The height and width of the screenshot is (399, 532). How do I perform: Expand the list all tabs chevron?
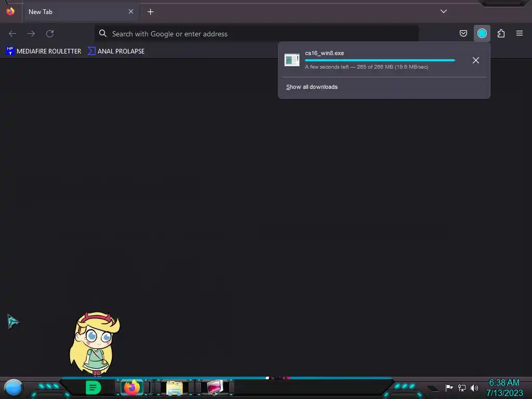[444, 11]
